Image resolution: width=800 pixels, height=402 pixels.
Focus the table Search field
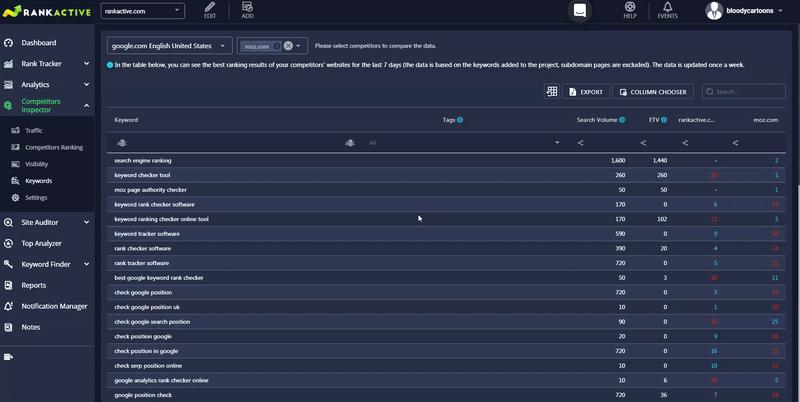[743, 92]
